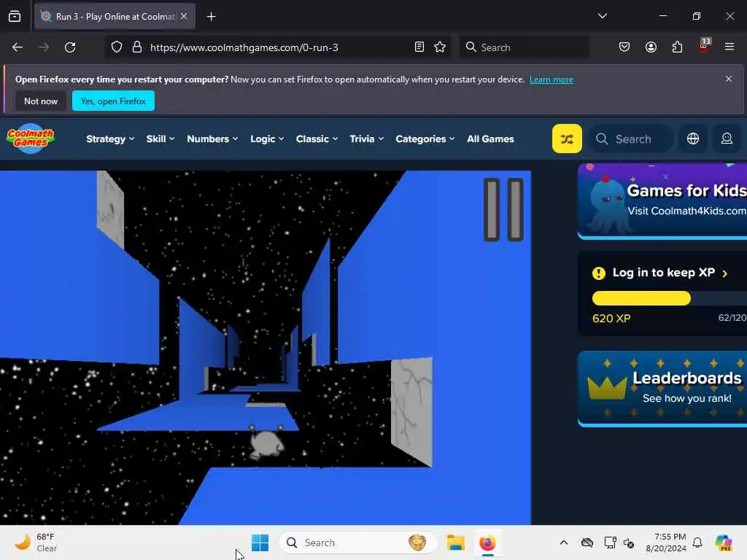Viewport: 747px width, 560px height.
Task: Expand the Categories menu
Action: tap(425, 139)
